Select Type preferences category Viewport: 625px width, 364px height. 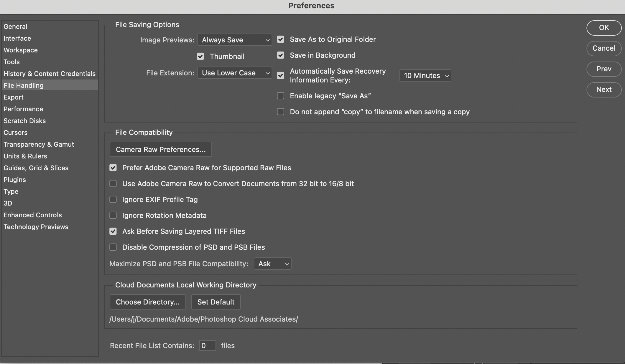point(50,191)
